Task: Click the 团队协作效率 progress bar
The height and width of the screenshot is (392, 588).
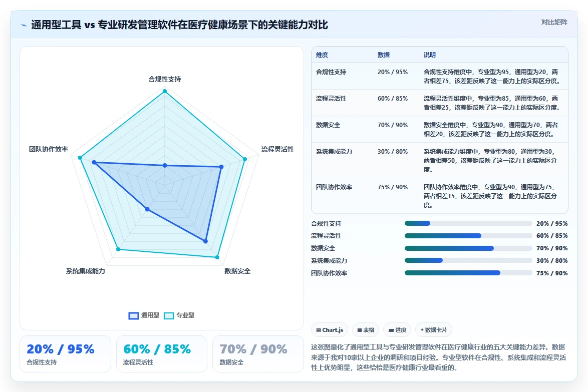Action: click(468, 273)
